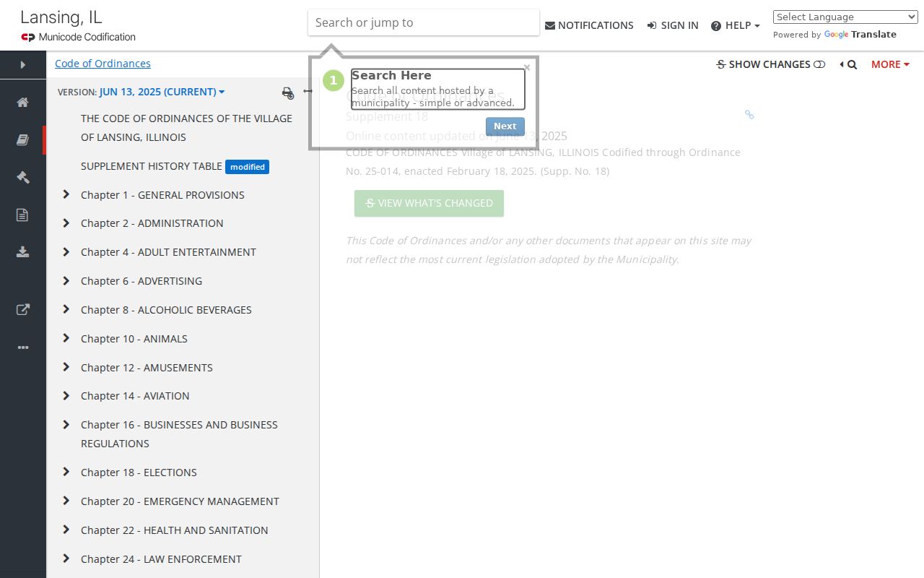
Task: Select Chapter 14 - Aviation
Action: (135, 396)
